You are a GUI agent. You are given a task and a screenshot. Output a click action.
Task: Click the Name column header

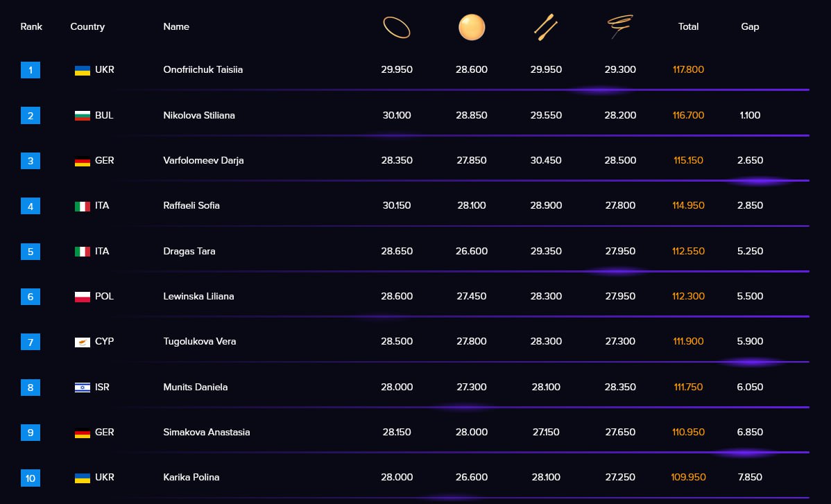(x=176, y=26)
